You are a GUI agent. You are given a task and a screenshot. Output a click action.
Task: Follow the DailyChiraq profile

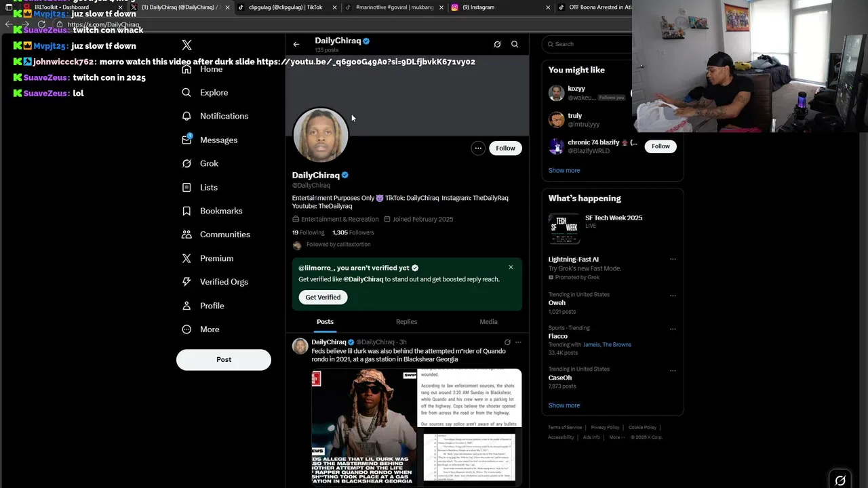pos(505,148)
